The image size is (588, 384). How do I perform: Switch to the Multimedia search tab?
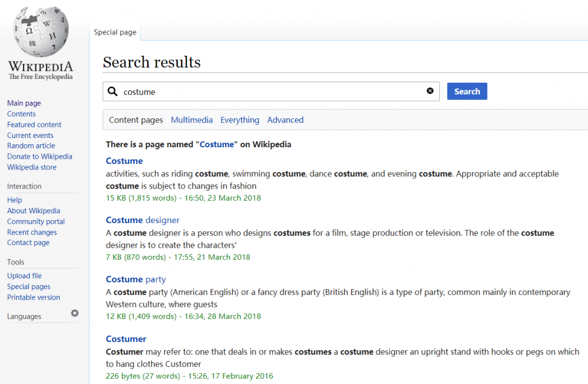pyautogui.click(x=192, y=120)
